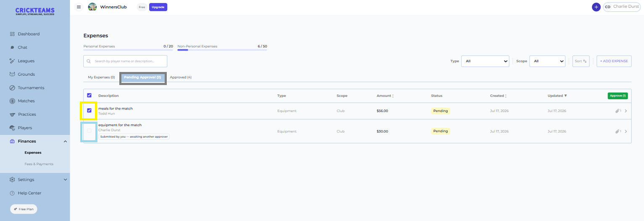The image size is (644, 221).
Task: Click the Free Plan button
Action: 24,209
